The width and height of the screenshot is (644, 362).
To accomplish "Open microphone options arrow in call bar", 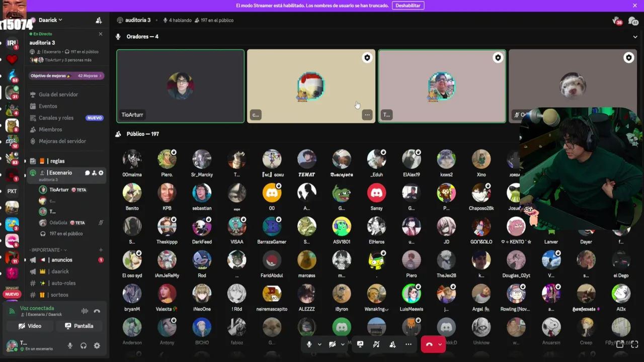I will tap(319, 344).
